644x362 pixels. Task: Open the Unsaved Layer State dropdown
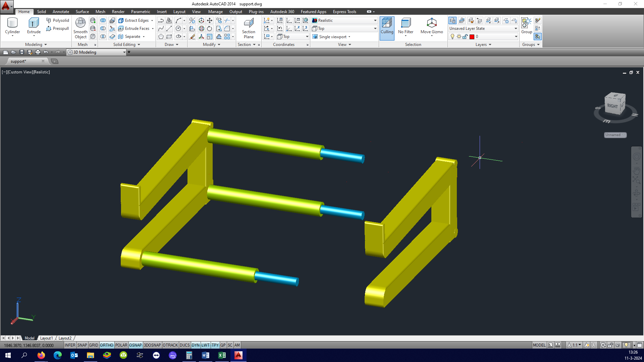pos(483,28)
